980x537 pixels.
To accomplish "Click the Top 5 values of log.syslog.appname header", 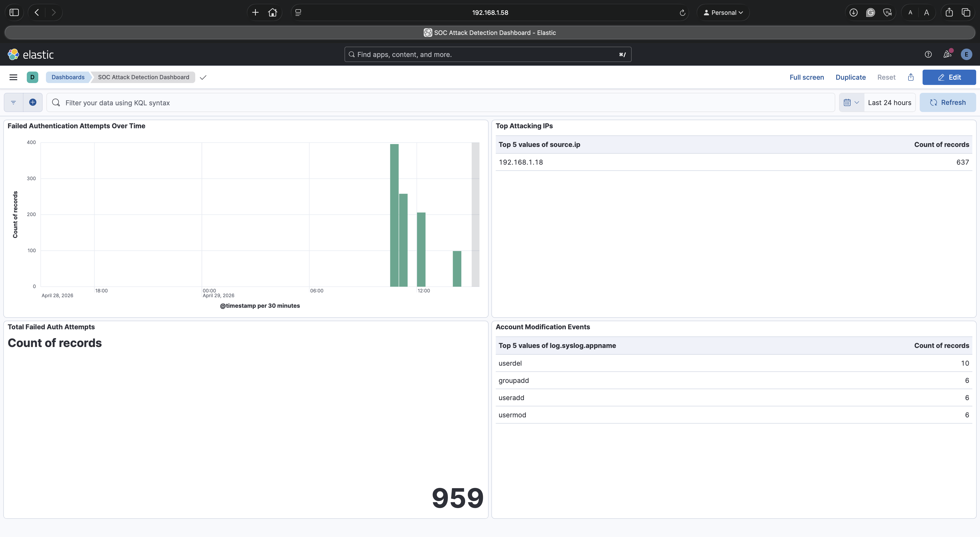I will coord(557,346).
